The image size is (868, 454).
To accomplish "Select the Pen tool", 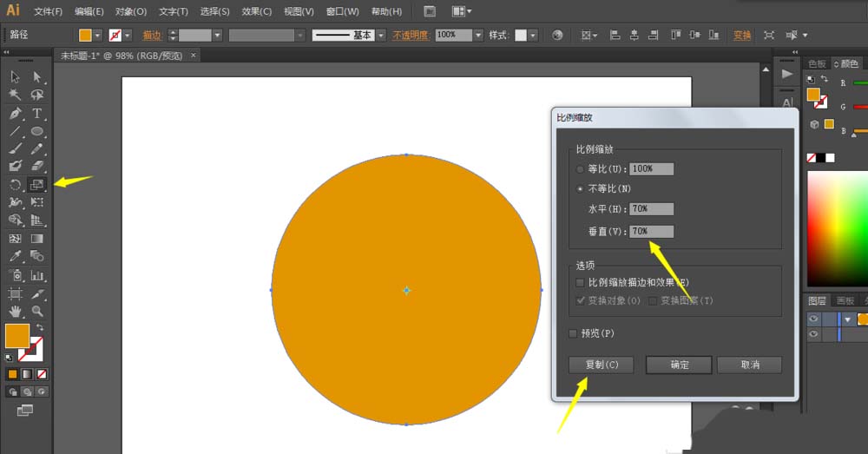I will [x=16, y=114].
